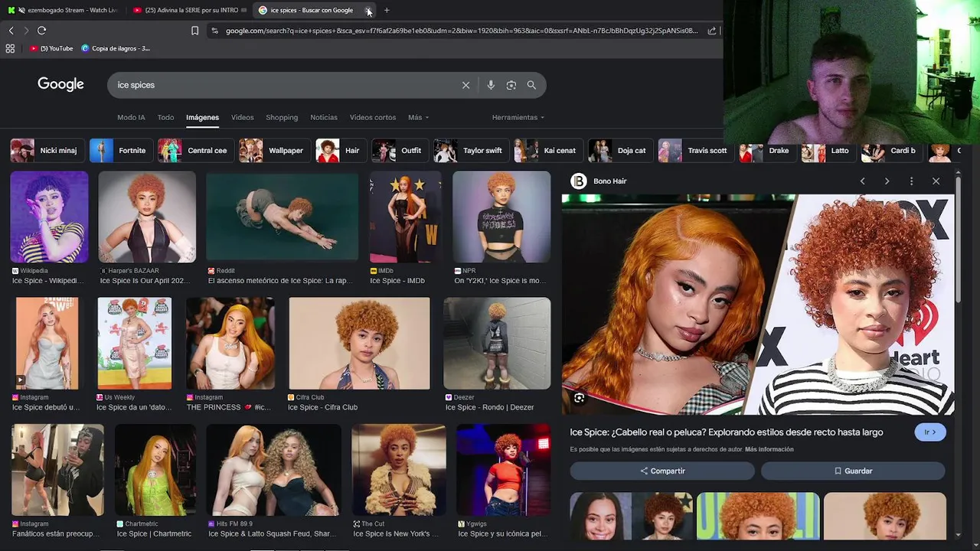
Task: Share icon in address bar
Action: point(712,31)
